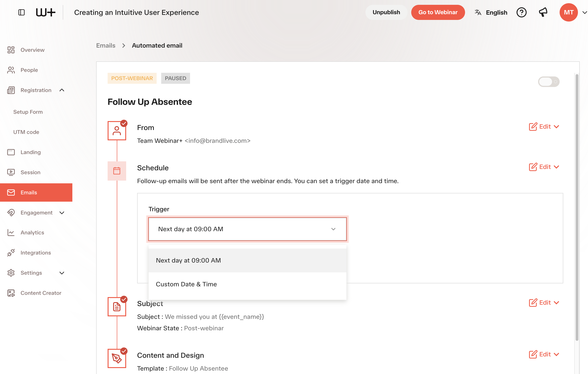Click the Engagement icon
Viewport: 588px width, 374px height.
[11, 213]
